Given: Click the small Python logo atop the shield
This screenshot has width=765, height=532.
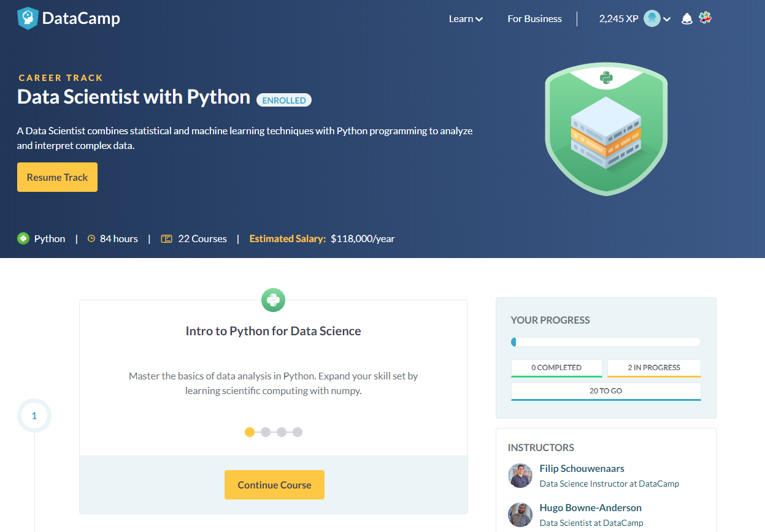Looking at the screenshot, I should (x=606, y=78).
